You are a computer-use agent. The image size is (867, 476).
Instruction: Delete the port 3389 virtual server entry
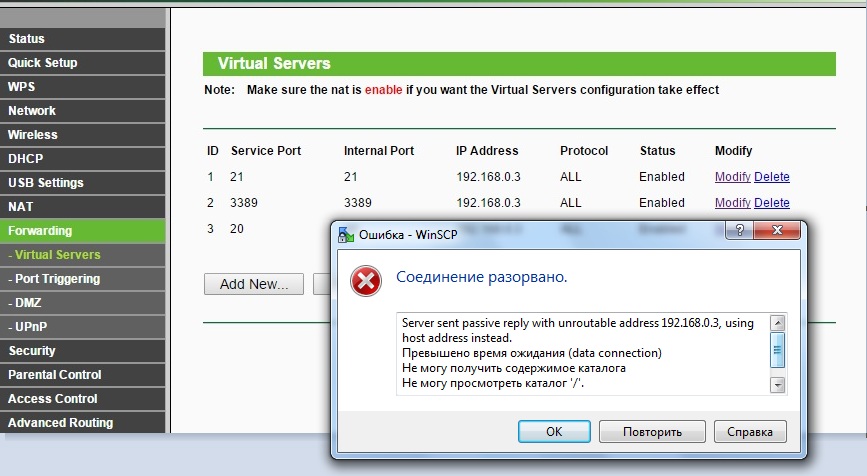click(771, 203)
